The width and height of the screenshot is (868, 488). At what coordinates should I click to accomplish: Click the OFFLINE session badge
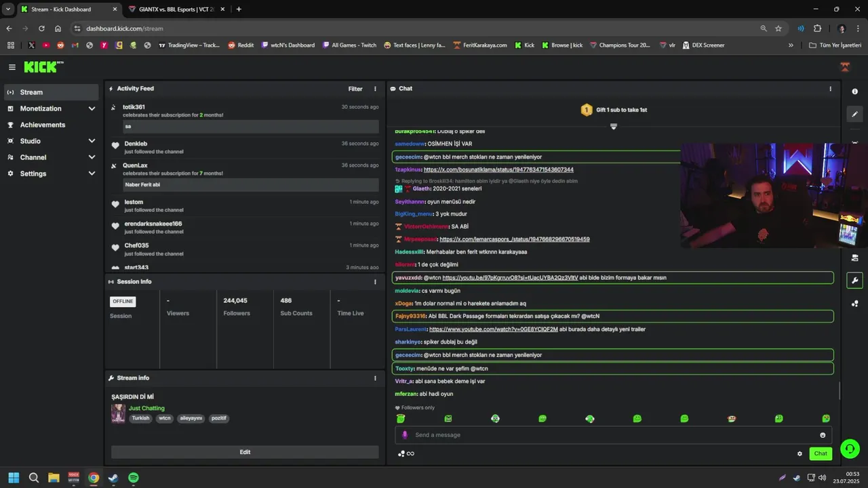pyautogui.click(x=123, y=302)
